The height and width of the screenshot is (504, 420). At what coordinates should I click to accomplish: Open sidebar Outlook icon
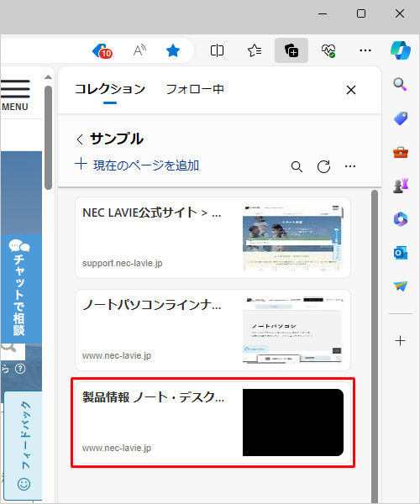click(401, 253)
